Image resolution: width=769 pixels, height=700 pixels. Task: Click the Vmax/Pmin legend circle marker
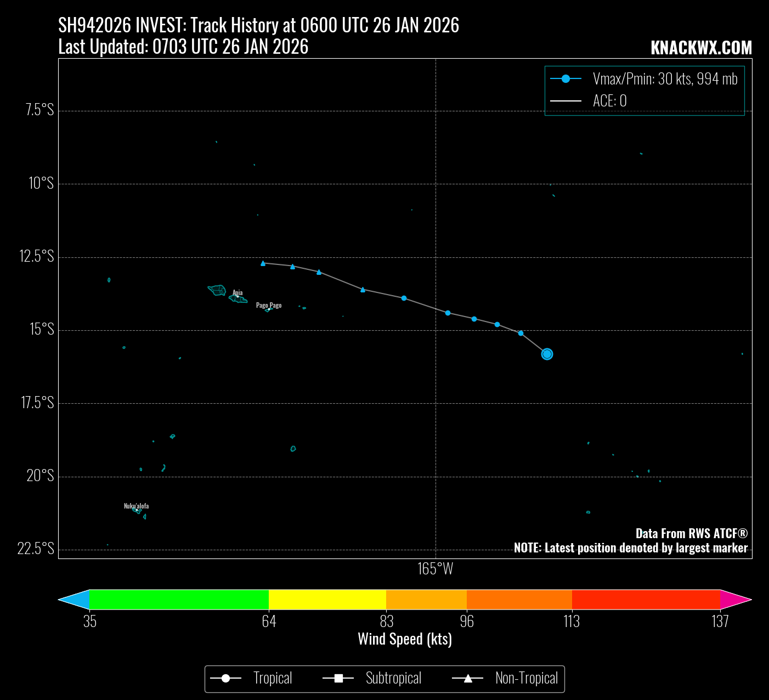tap(566, 79)
